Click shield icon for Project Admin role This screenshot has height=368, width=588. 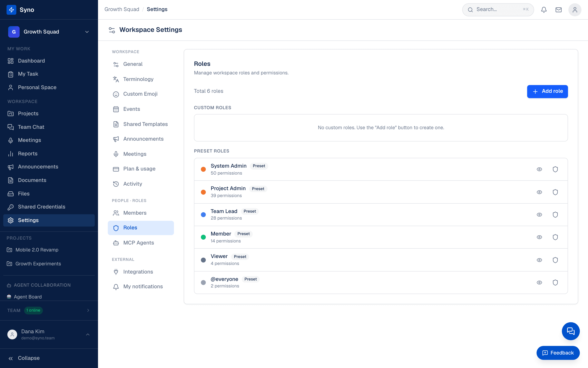point(555,192)
